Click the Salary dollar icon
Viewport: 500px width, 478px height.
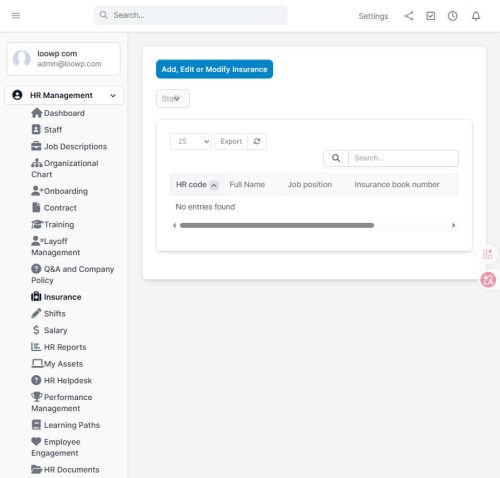36,330
